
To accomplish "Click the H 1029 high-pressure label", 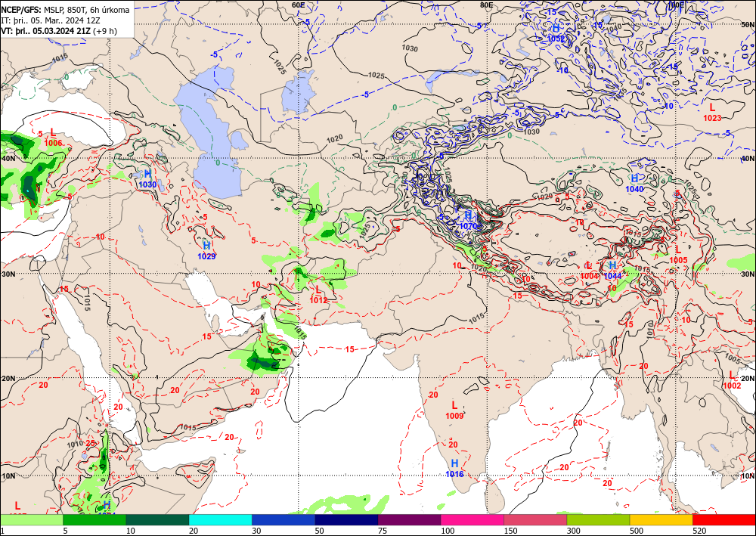I will click(206, 251).
